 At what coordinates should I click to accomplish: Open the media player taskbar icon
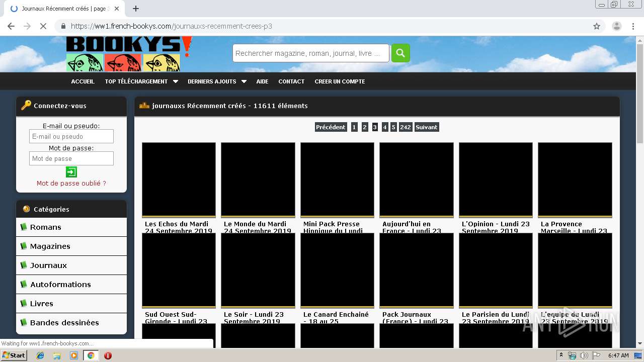pos(74,355)
